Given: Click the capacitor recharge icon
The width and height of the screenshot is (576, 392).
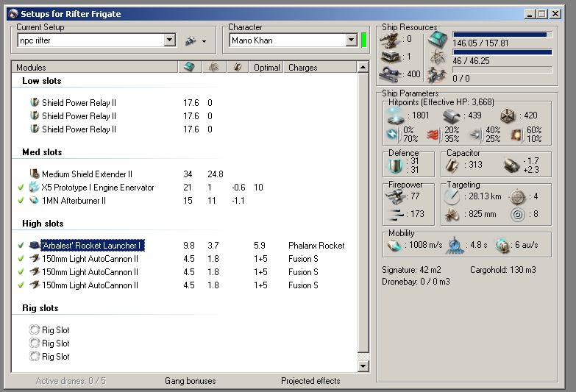Looking at the screenshot, I should click(511, 165).
